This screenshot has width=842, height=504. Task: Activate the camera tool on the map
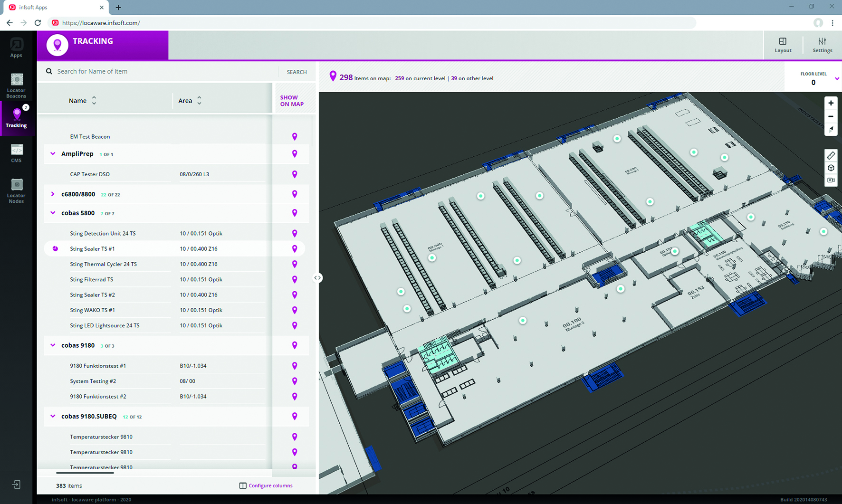(831, 180)
